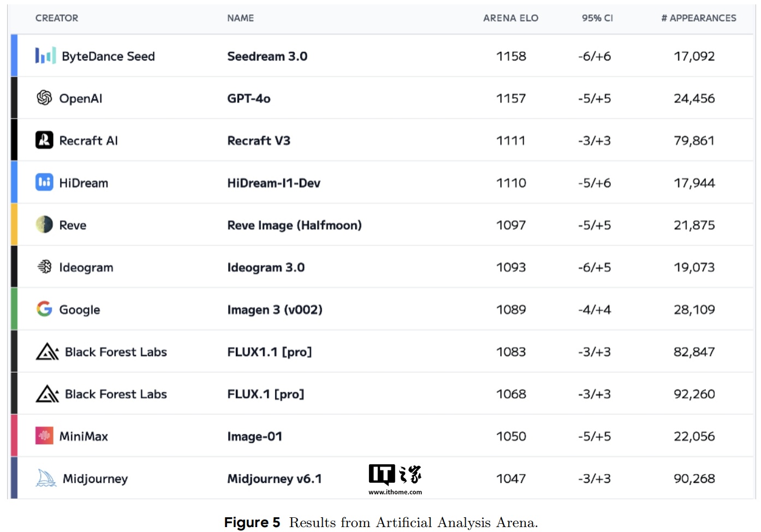Click the MiniMax logo icon

pyautogui.click(x=44, y=436)
